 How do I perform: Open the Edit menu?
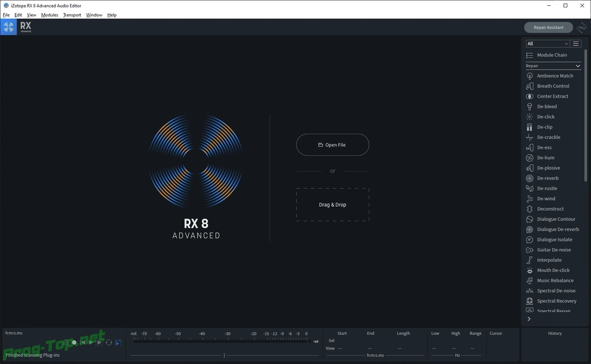(18, 15)
